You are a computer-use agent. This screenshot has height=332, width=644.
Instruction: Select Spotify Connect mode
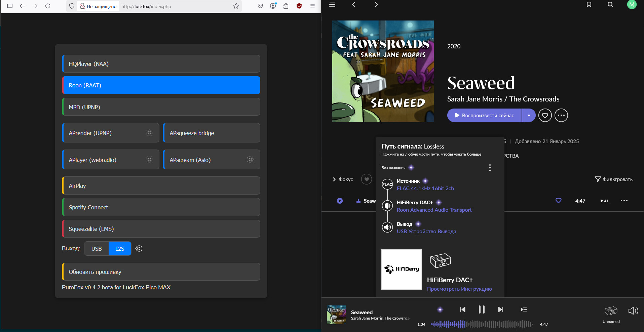point(161,207)
